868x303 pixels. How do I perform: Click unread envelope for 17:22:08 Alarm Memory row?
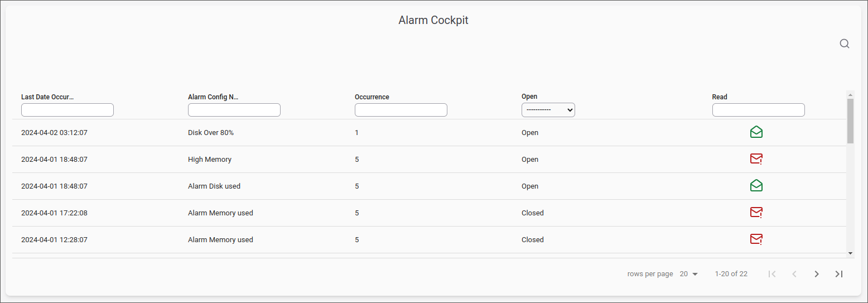pyautogui.click(x=756, y=213)
